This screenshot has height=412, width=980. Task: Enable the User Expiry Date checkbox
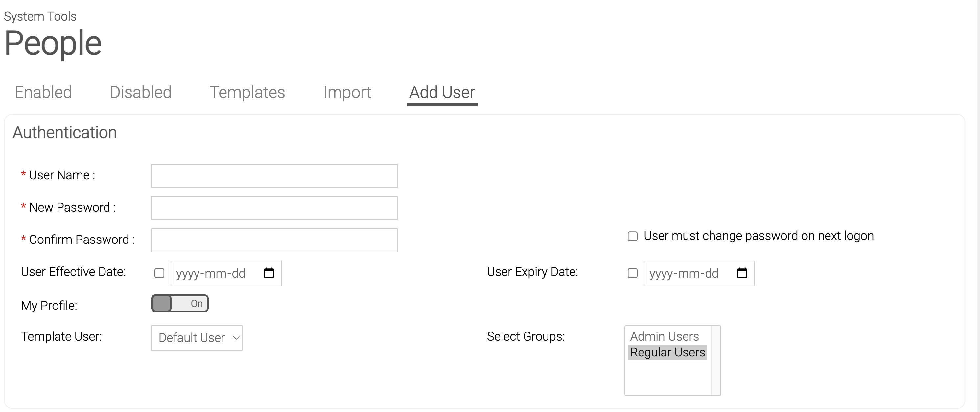[632, 273]
